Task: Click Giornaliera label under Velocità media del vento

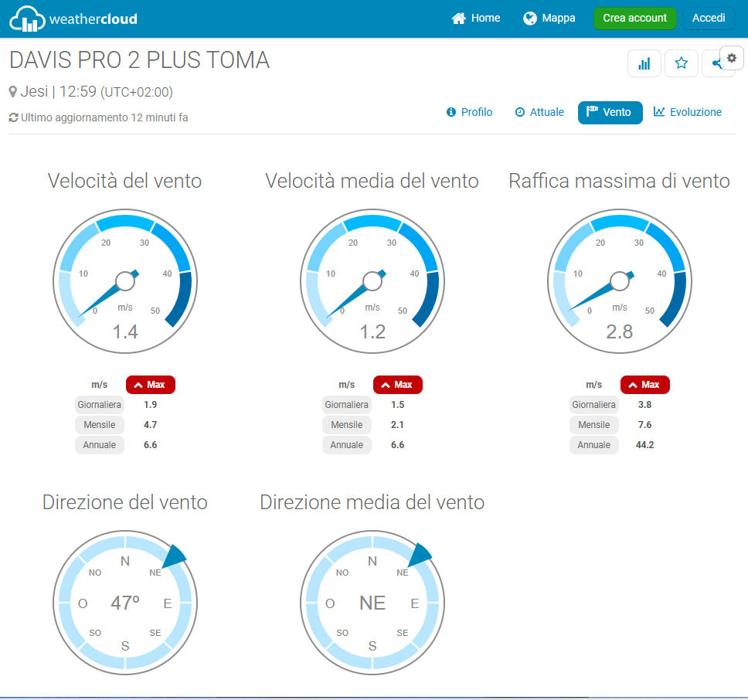Action: [346, 404]
